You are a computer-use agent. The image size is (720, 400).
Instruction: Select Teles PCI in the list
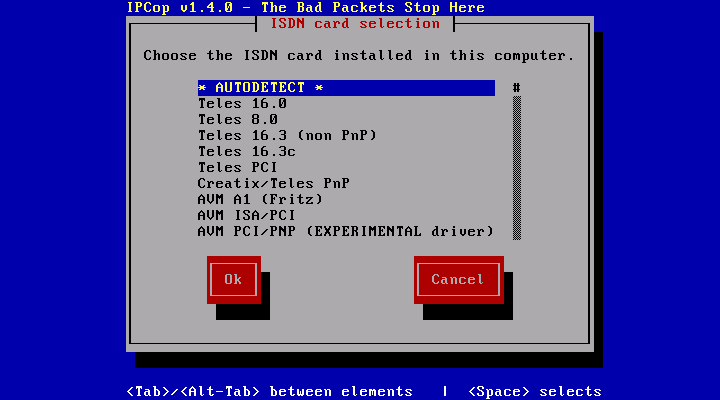pos(346,168)
